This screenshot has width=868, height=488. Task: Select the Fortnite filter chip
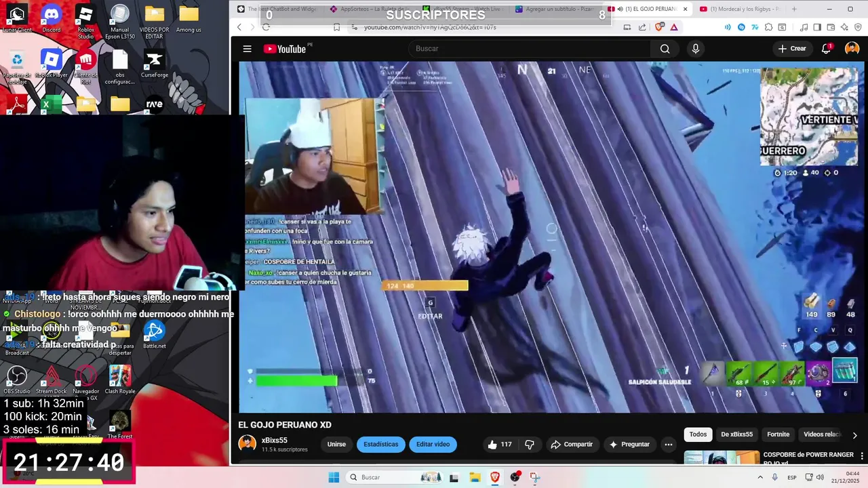[x=778, y=434]
